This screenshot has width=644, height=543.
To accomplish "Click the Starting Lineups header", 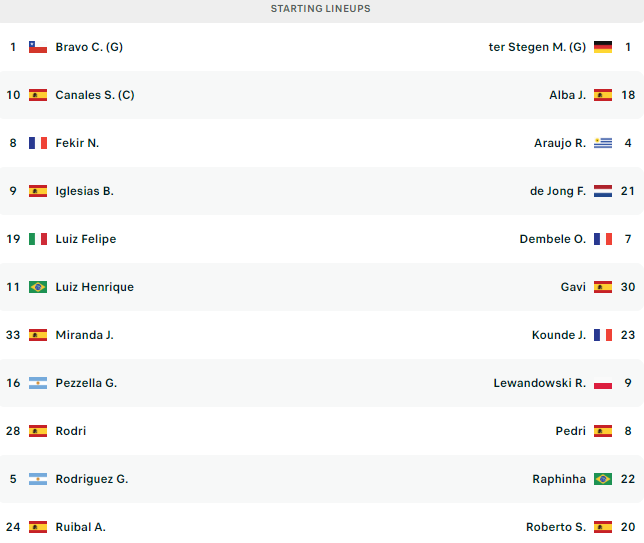I will pyautogui.click(x=321, y=9).
